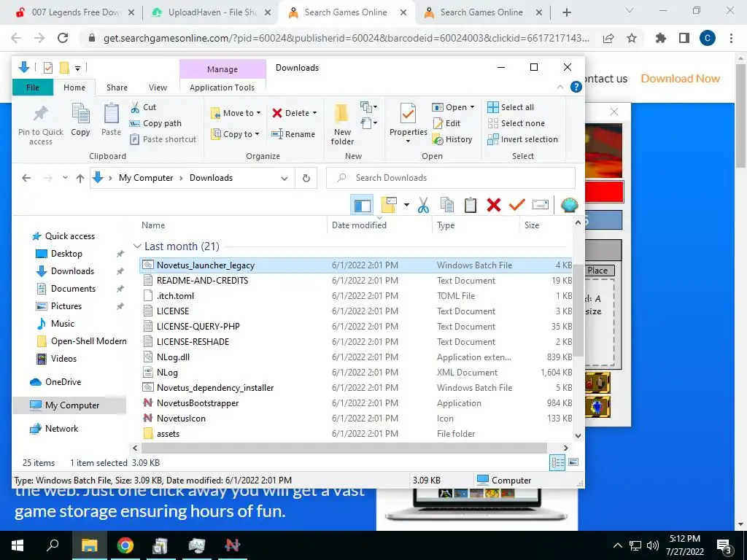Open Customize Quick Access Toolbar dropdown
Image resolution: width=747 pixels, height=560 pixels.
(77, 68)
